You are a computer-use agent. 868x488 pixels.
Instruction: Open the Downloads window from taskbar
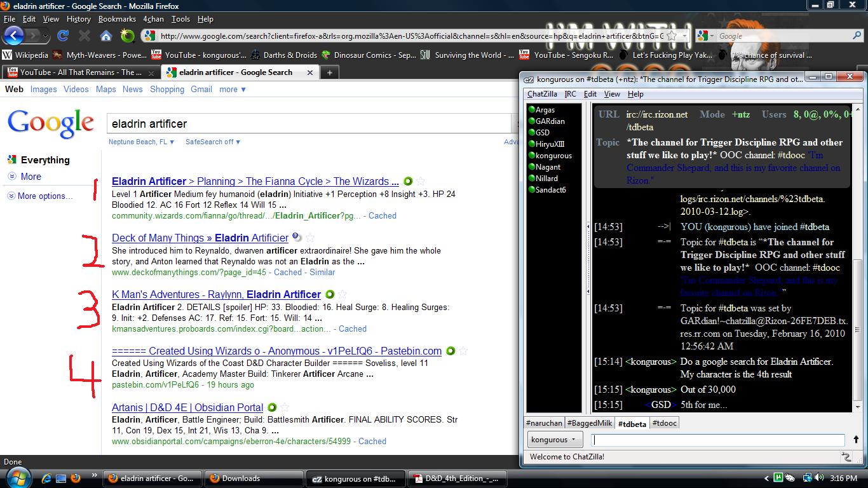[x=254, y=478]
